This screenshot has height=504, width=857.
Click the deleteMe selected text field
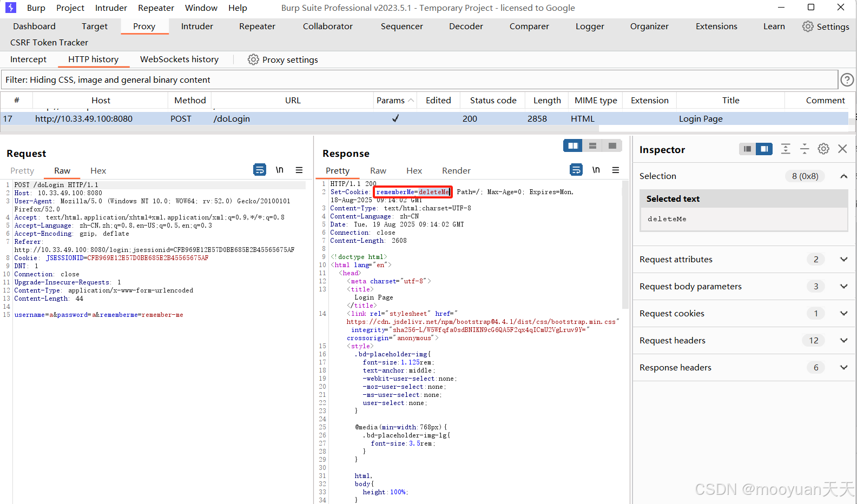744,219
